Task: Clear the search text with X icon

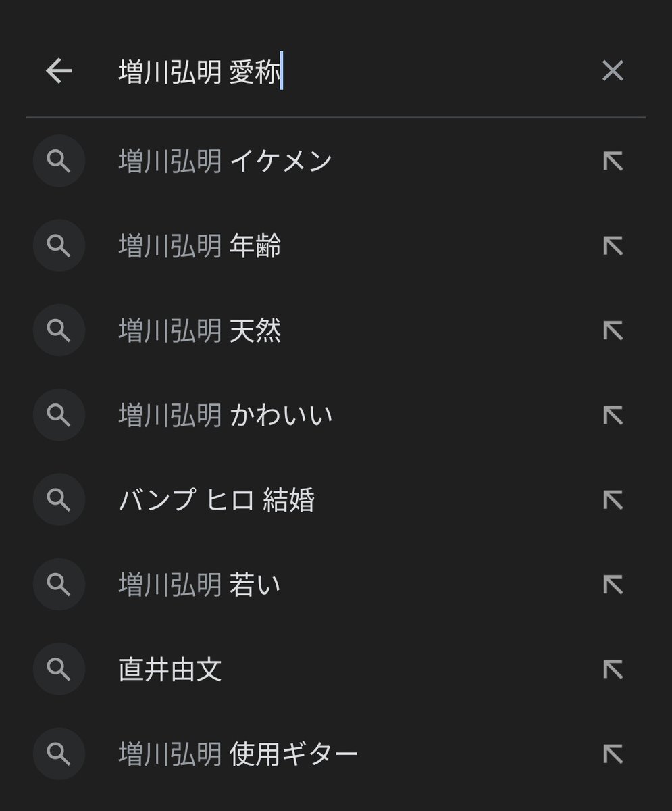Action: coord(613,71)
